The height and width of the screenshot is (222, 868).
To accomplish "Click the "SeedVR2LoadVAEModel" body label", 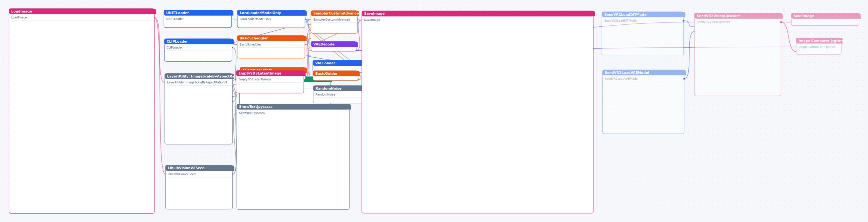I will click(621, 79).
